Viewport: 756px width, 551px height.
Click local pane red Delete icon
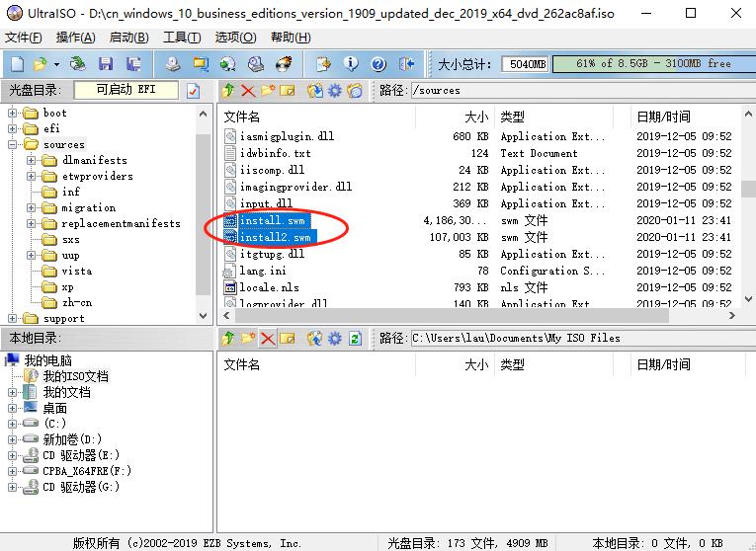pyautogui.click(x=268, y=338)
